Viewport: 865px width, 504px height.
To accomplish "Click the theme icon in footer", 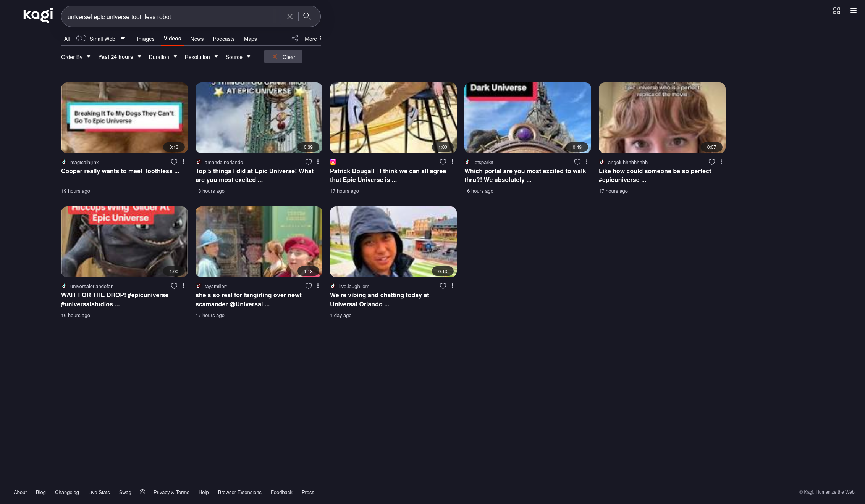I will 142,492.
